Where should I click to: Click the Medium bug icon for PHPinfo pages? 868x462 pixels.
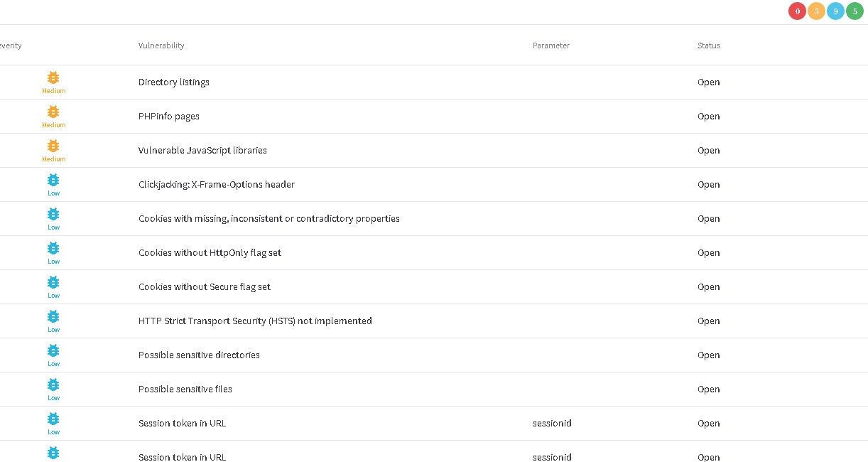coord(53,112)
